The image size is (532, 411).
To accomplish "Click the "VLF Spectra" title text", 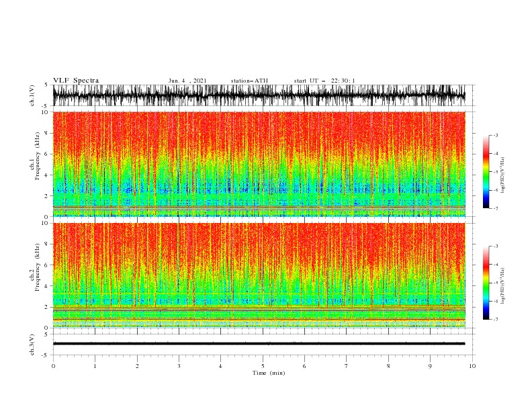I will [76, 81].
